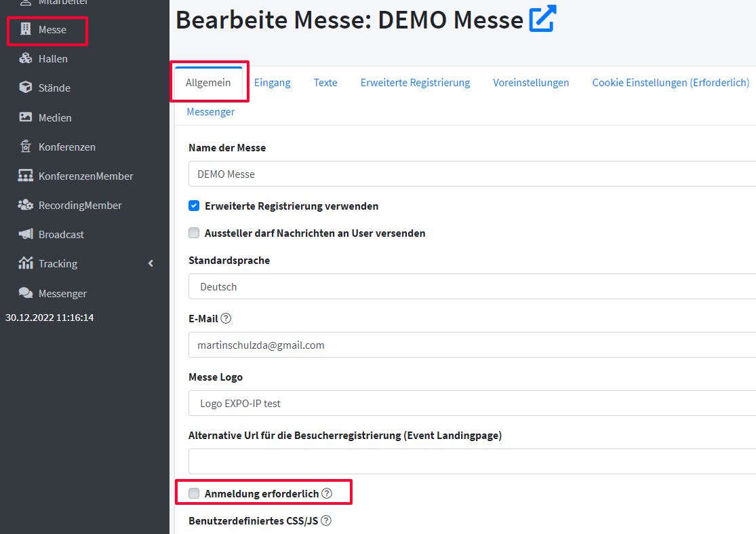Screen dimensions: 756x534
Task: Switch to Cookie Einstellungen (Erforderlich) tab
Action: coord(670,82)
